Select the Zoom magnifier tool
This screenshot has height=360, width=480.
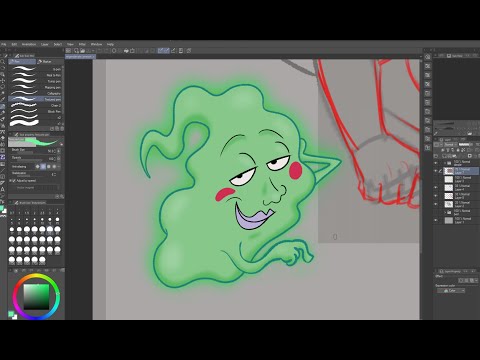[3, 62]
